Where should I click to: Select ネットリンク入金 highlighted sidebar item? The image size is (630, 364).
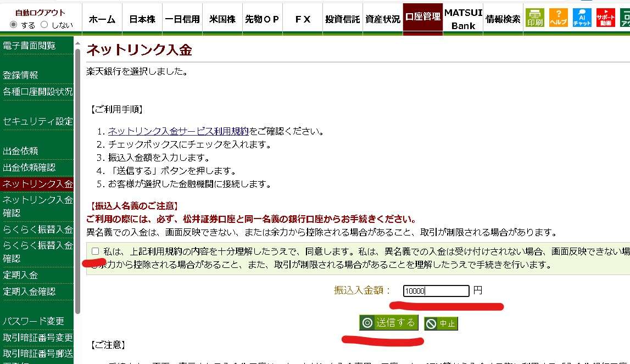pos(37,184)
